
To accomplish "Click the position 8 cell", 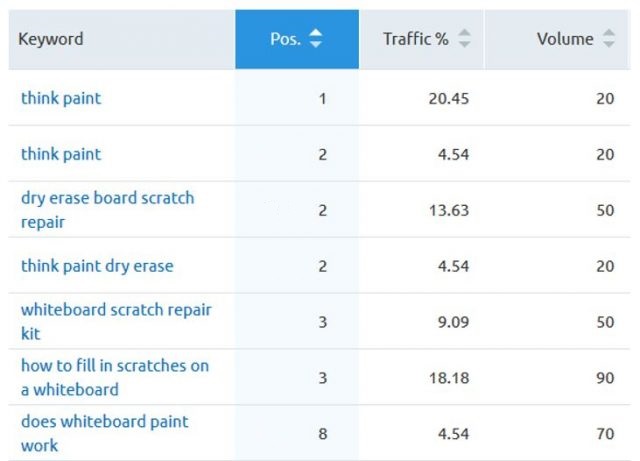I will click(x=322, y=434).
